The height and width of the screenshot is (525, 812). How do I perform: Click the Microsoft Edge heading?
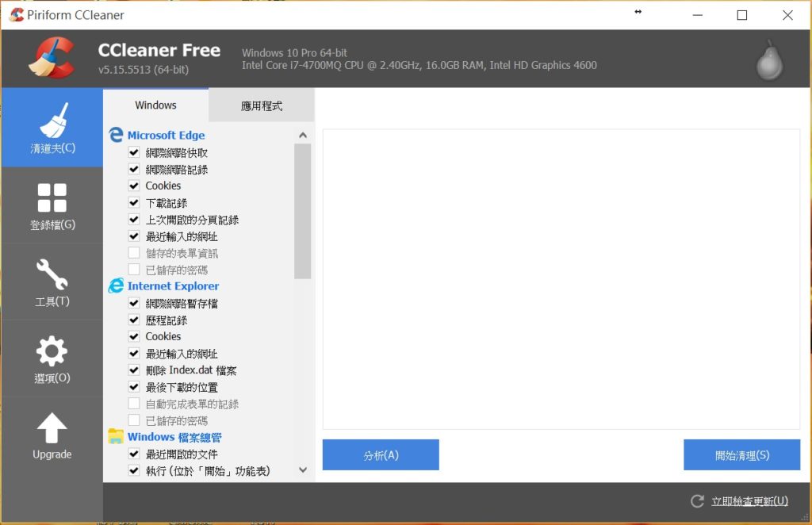(167, 135)
